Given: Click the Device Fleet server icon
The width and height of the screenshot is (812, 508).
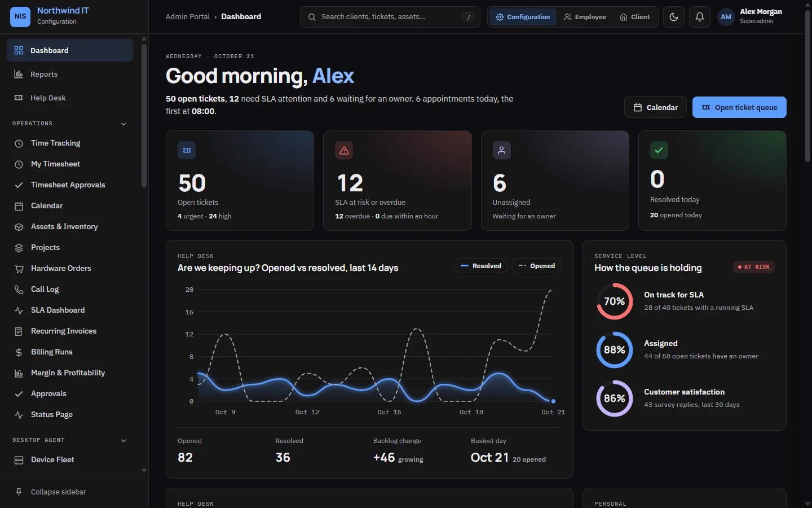Looking at the screenshot, I should [19, 460].
